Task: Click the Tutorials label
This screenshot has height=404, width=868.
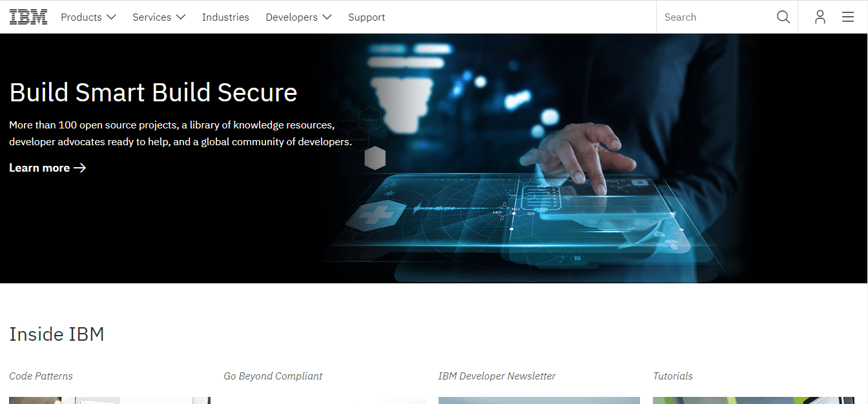Action: [673, 376]
